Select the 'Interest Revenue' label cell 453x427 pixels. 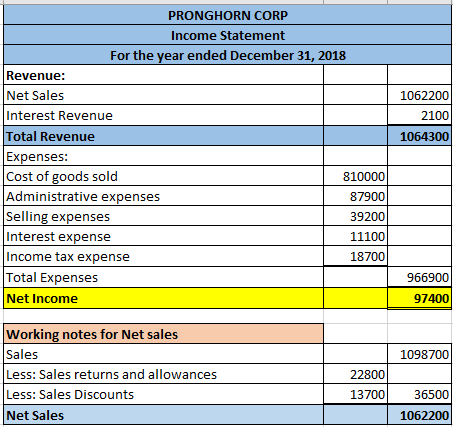(x=163, y=115)
